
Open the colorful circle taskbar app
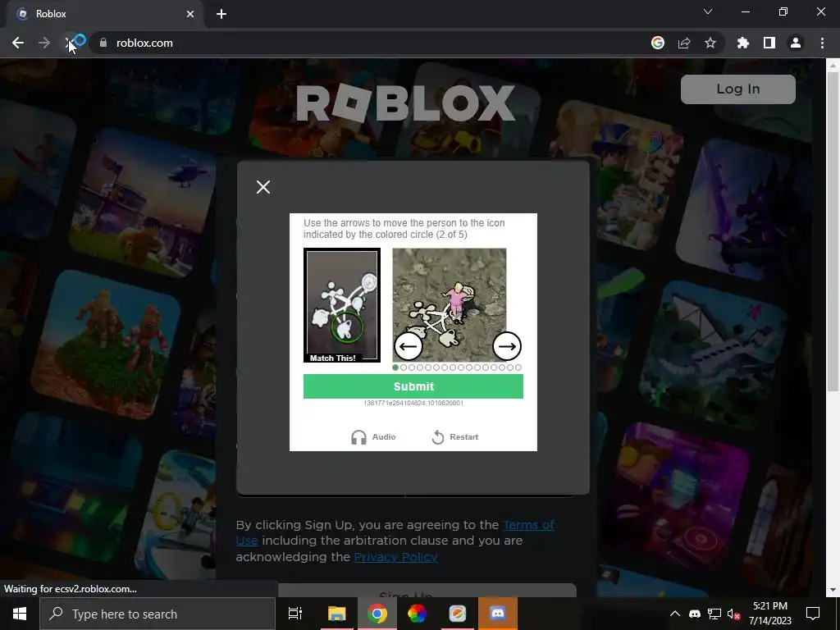(x=417, y=614)
